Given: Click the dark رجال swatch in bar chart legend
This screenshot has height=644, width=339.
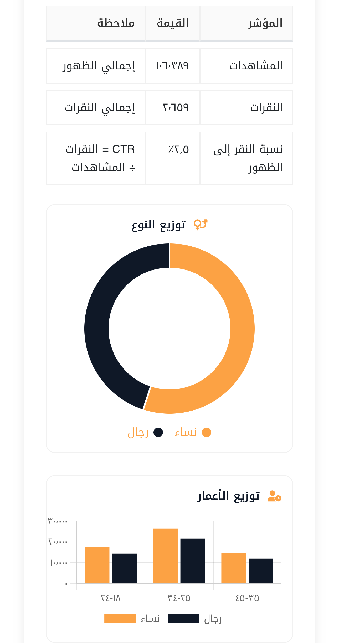Looking at the screenshot, I should click(x=183, y=619).
